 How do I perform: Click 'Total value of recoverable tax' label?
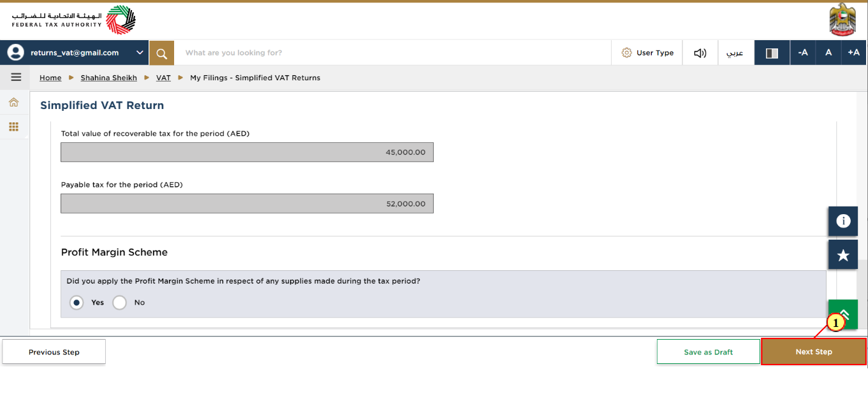[x=155, y=134]
